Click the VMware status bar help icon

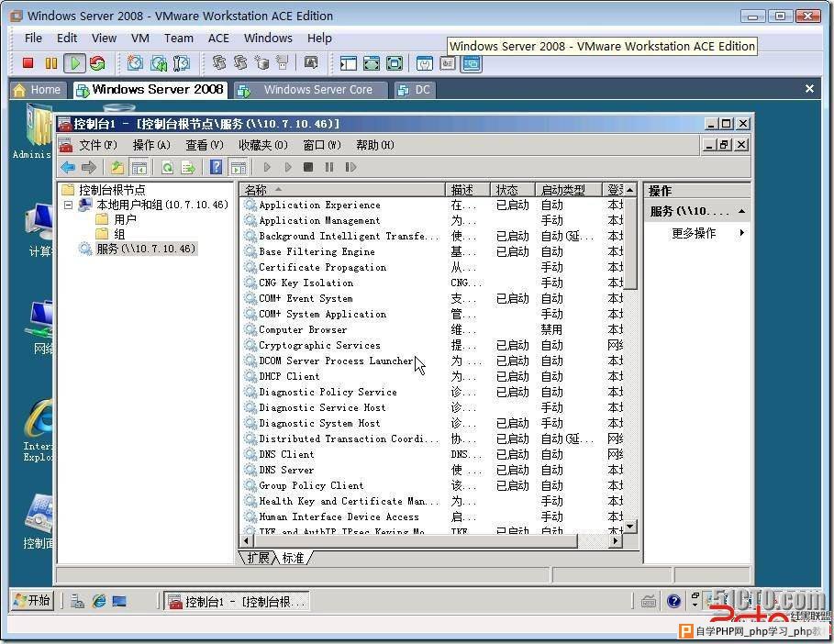[674, 601]
